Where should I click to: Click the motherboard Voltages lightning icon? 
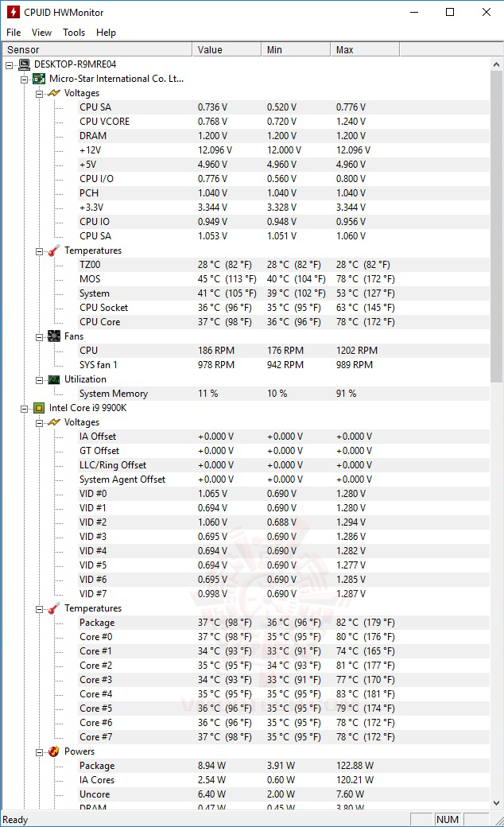pyautogui.click(x=54, y=93)
